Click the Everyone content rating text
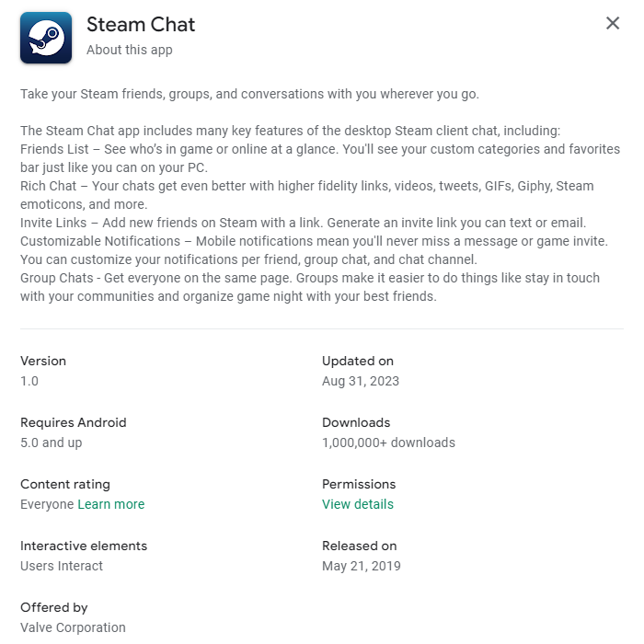Viewport: 644px width, 644px height. click(x=46, y=504)
